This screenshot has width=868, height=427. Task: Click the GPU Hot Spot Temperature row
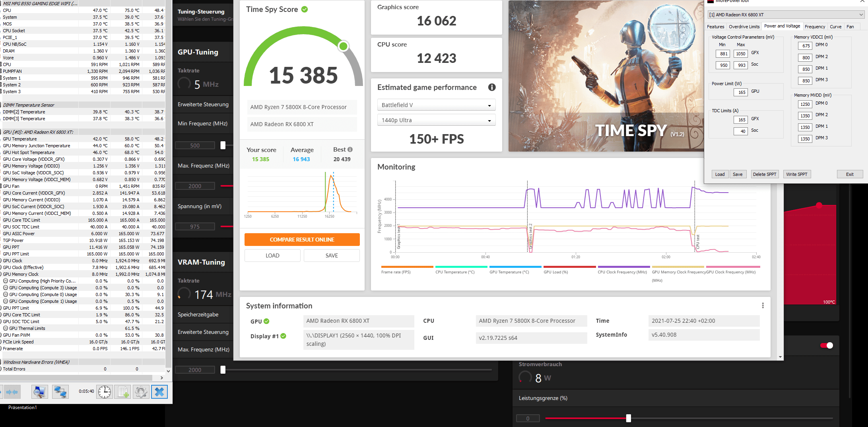click(83, 152)
